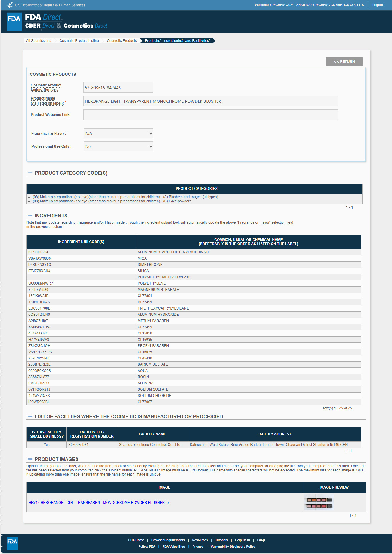The width and height of the screenshot is (392, 554).
Task: Click the FDA logo in footer
Action: [x=12, y=543]
